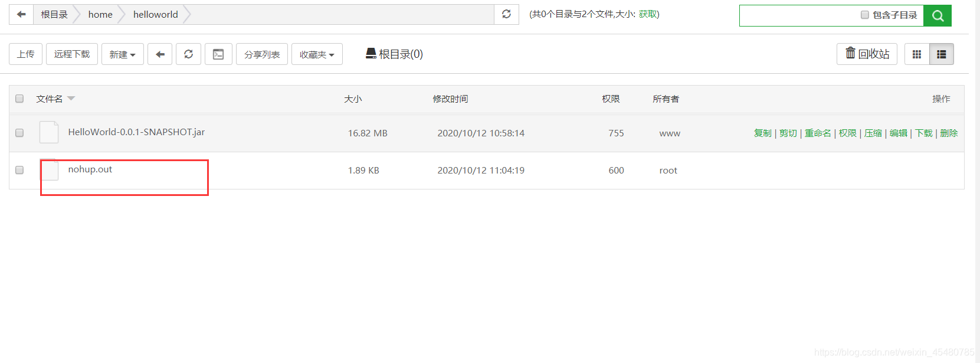The image size is (980, 363).
Task: Select the helloworld breadcrumb
Action: tap(156, 14)
